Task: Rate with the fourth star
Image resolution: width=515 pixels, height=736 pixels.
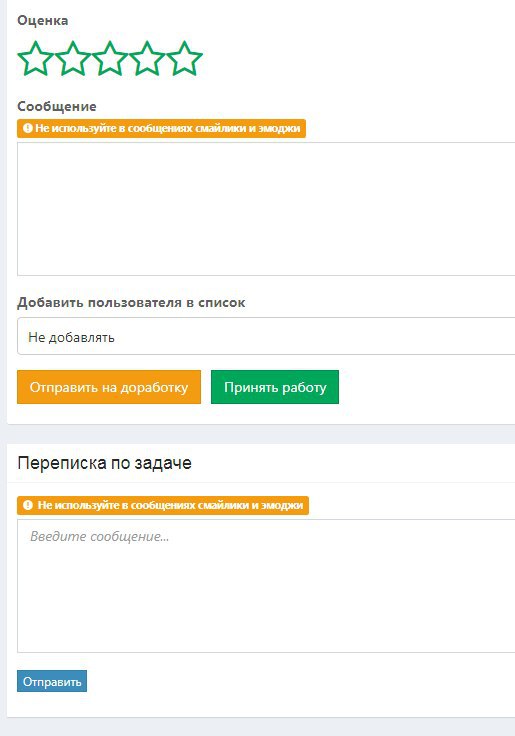Action: click(x=147, y=59)
